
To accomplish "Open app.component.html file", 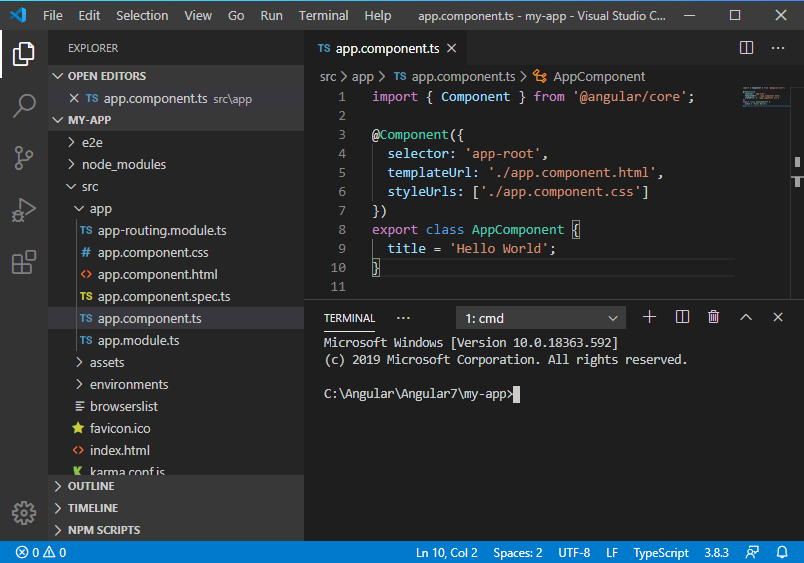I will click(x=176, y=274).
